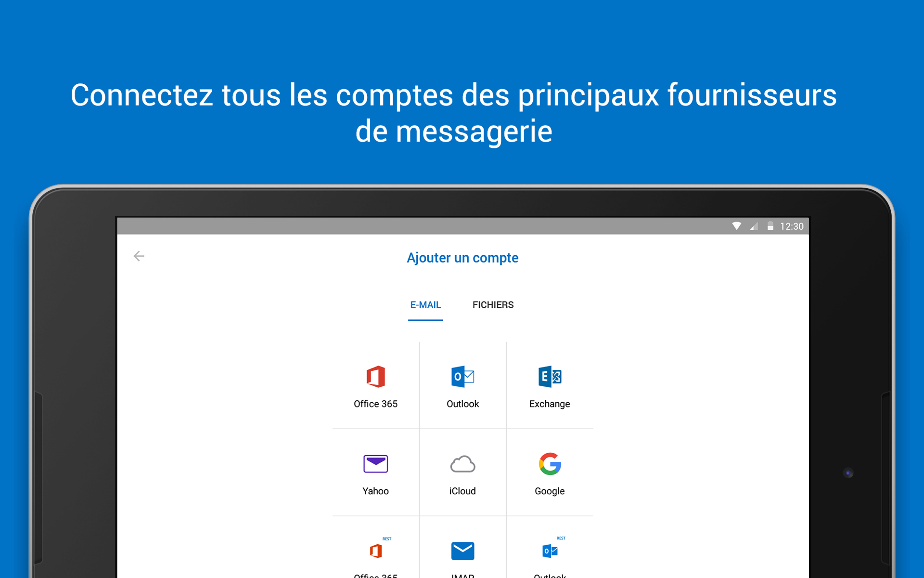Select the Yahoo mail icon
Image resolution: width=924 pixels, height=578 pixels.
click(375, 464)
